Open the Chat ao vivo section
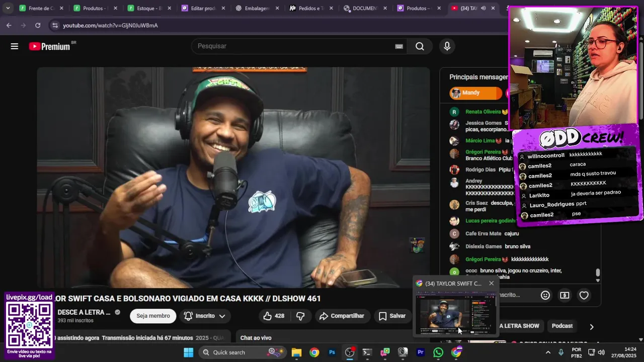 point(256,338)
